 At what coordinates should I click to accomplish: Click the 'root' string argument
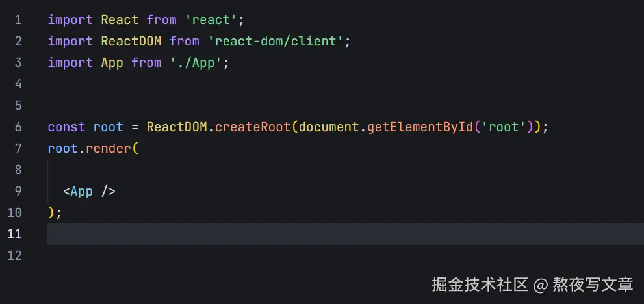504,127
